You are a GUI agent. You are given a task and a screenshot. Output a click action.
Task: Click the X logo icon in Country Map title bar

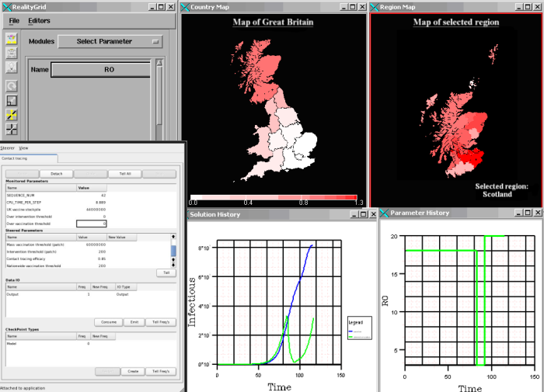185,7
